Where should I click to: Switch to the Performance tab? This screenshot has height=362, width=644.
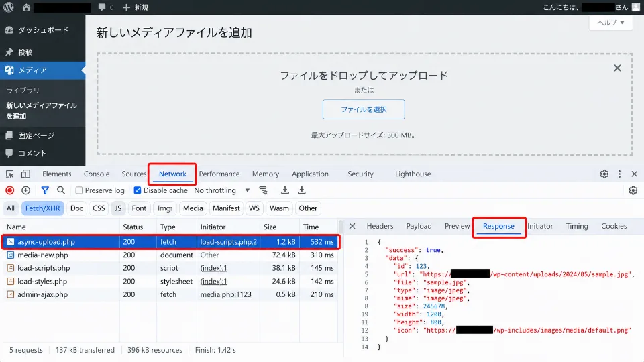(219, 174)
